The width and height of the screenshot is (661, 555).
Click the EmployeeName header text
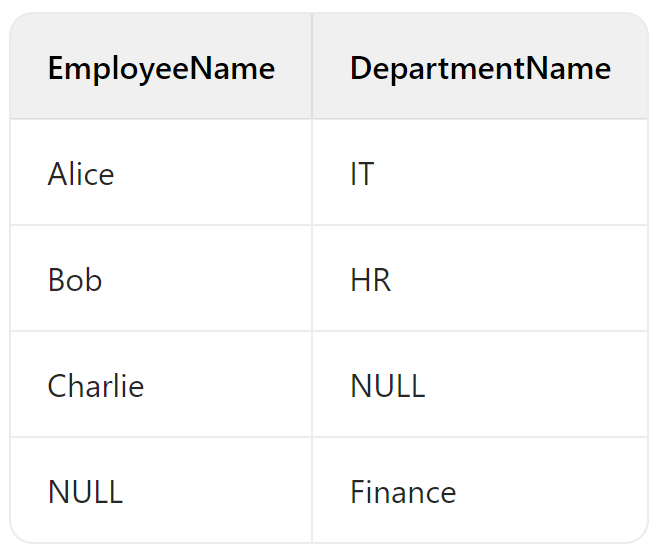point(161,68)
